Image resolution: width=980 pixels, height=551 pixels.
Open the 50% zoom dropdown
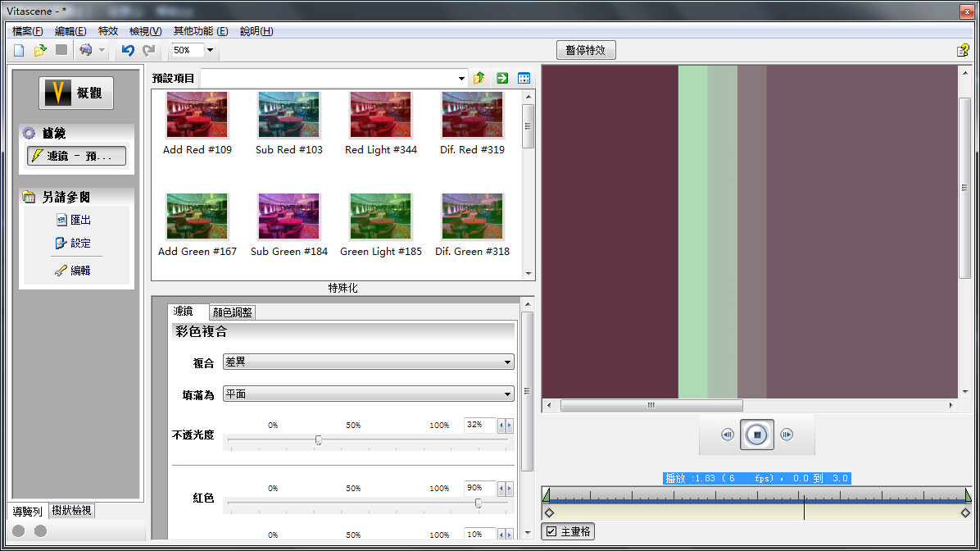tap(210, 51)
